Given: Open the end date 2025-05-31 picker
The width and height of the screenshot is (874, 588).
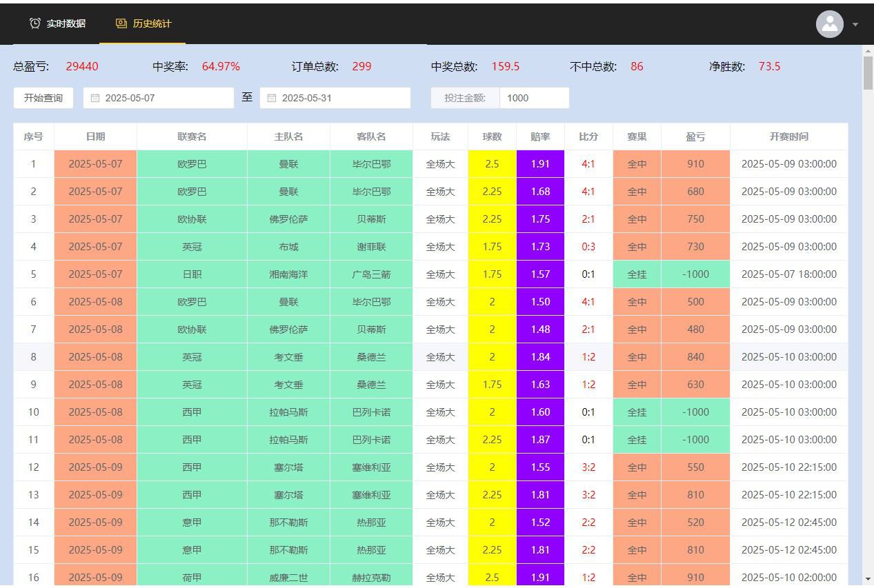Looking at the screenshot, I should [335, 98].
